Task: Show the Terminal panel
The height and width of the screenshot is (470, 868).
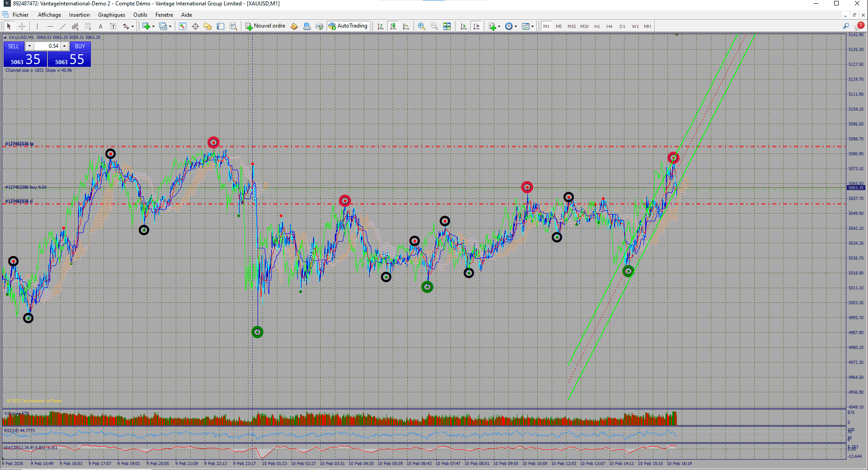Action: click(x=221, y=26)
